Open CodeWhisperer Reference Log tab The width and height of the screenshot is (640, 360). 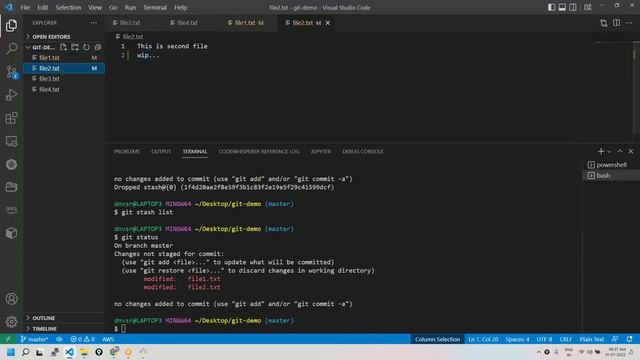(259, 151)
